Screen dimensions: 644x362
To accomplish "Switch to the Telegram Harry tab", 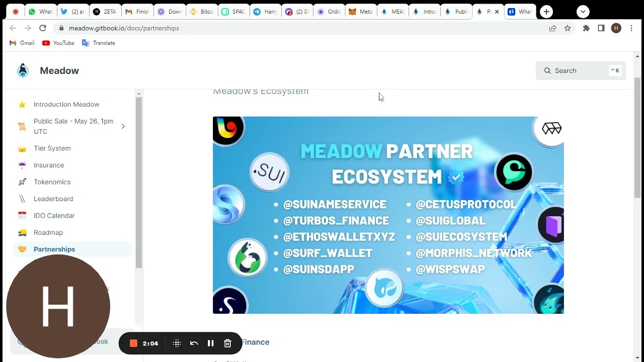I will pyautogui.click(x=265, y=12).
